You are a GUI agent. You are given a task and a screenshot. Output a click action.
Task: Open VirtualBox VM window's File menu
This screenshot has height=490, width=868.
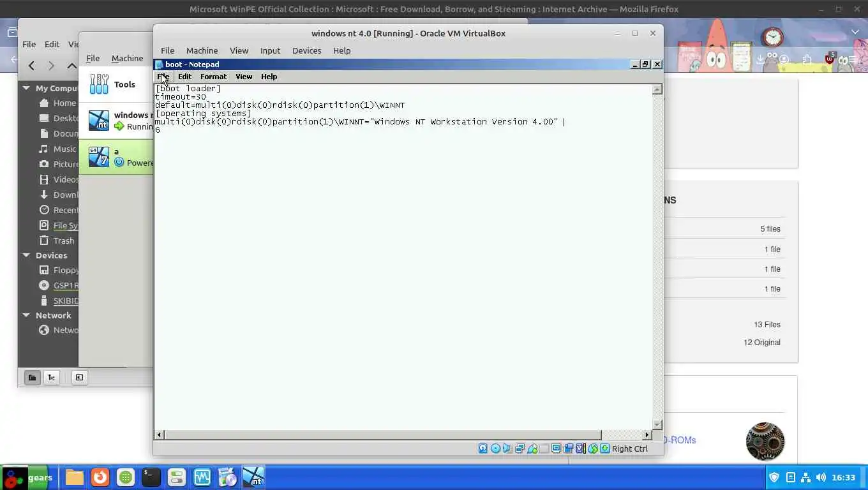[x=167, y=50]
